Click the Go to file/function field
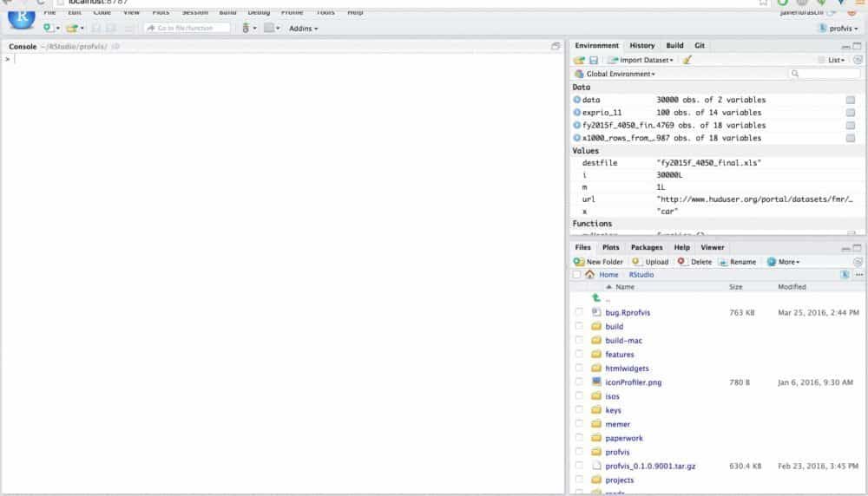 coord(187,28)
